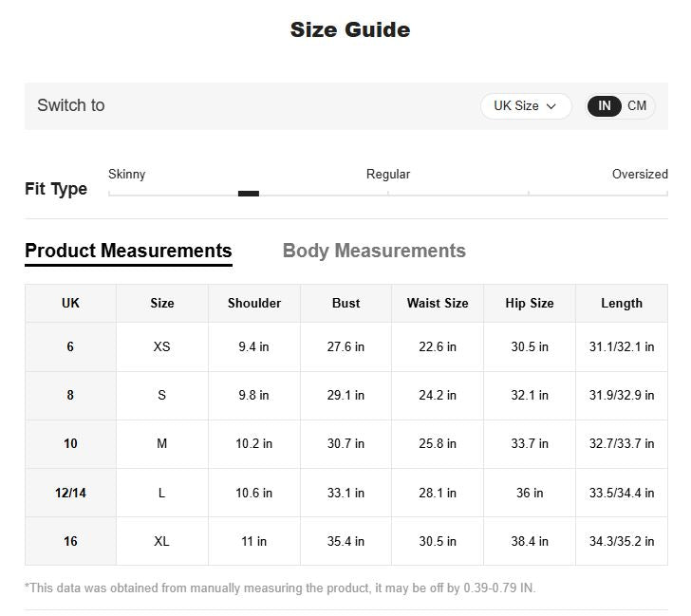Click the 30.7 in bust value
This screenshot has width=691, height=616.
[346, 444]
